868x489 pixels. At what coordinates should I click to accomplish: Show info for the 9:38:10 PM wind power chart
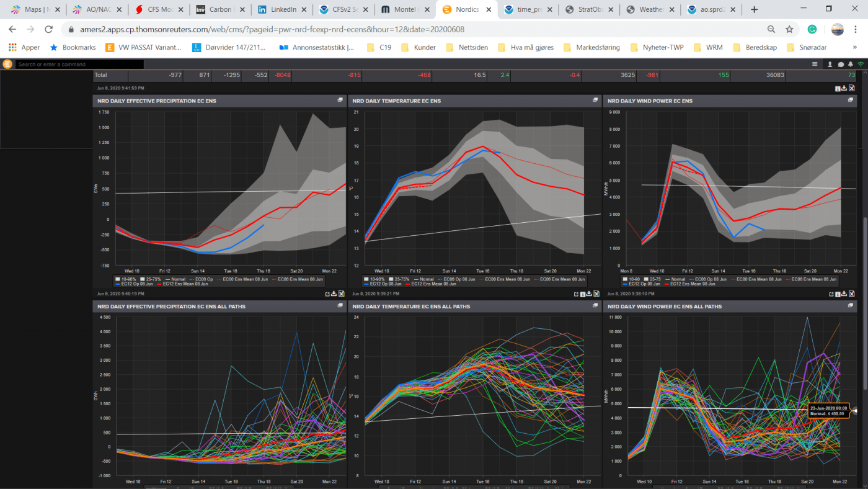(x=838, y=294)
